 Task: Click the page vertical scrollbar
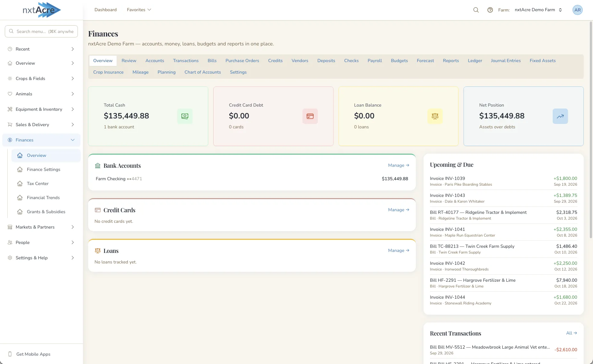pos(591,130)
